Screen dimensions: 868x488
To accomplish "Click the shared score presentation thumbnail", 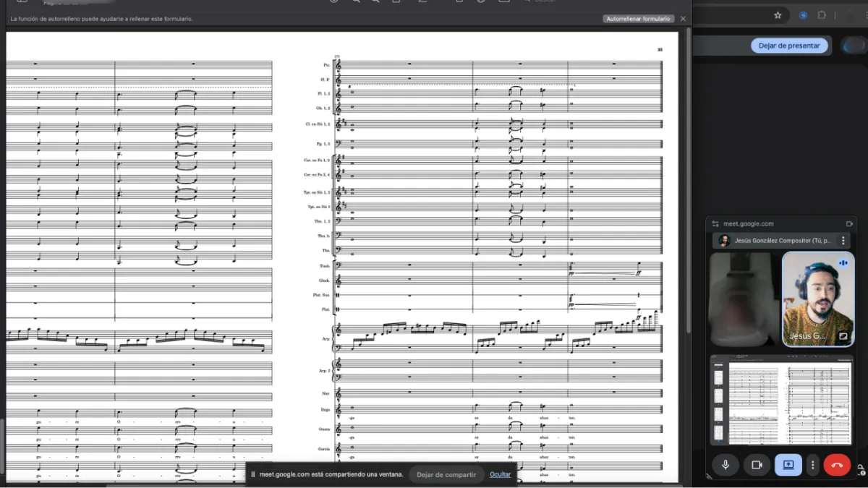I will (782, 400).
